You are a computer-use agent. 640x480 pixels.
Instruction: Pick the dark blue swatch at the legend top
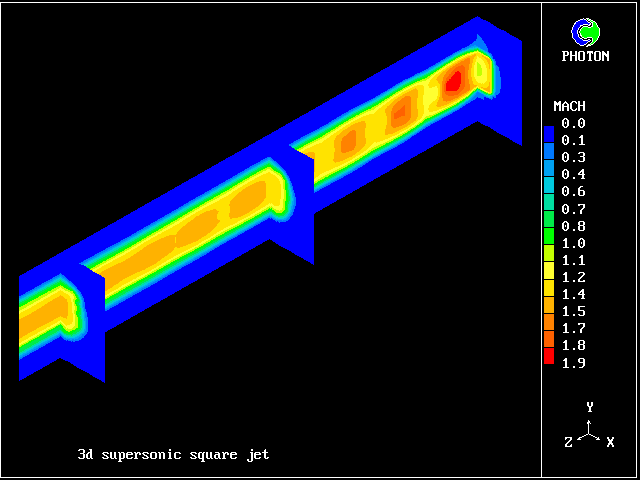point(548,132)
